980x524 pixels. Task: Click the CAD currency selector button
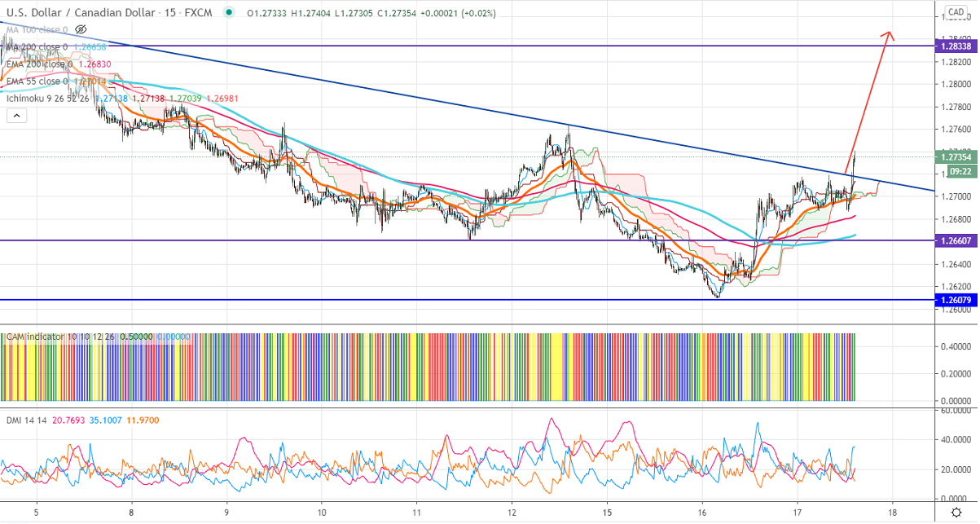(x=955, y=13)
